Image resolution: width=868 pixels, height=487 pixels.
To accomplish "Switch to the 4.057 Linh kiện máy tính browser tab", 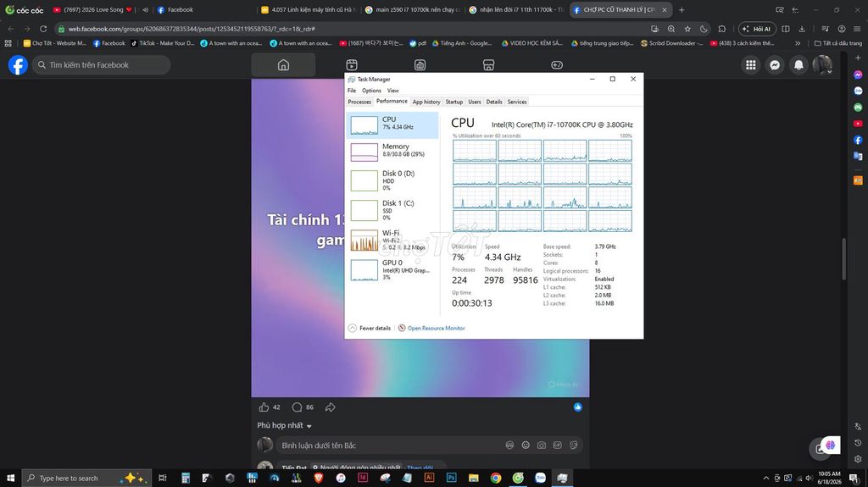I will click(309, 10).
